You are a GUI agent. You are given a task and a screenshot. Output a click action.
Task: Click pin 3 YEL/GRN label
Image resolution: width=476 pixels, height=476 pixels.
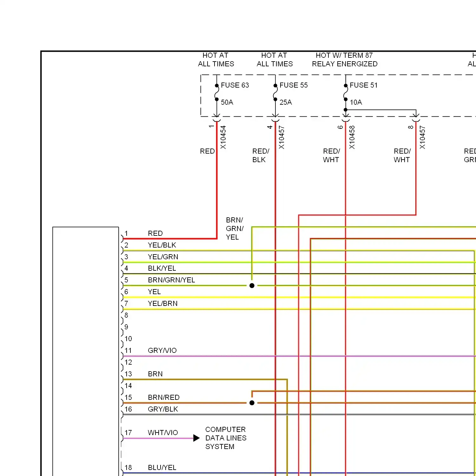[163, 257]
